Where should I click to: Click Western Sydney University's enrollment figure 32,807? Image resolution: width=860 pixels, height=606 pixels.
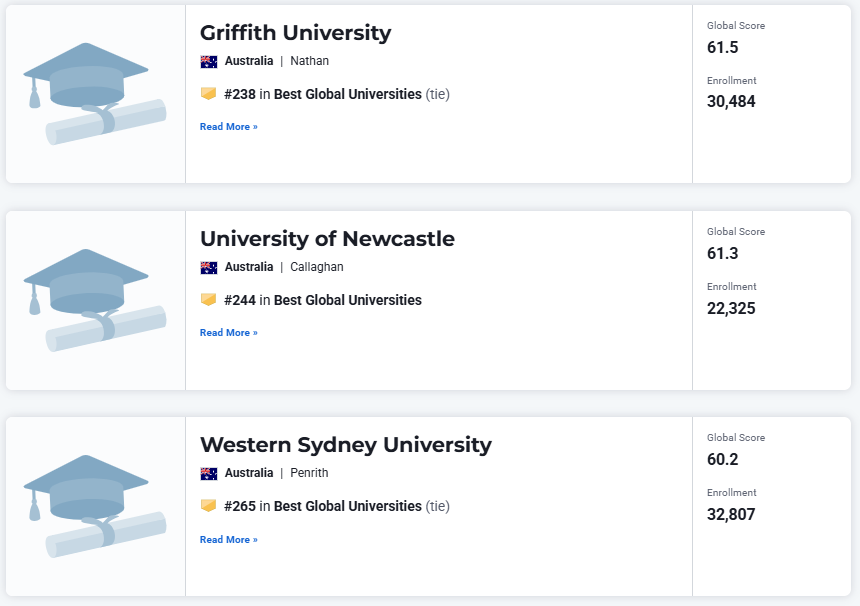coord(731,514)
